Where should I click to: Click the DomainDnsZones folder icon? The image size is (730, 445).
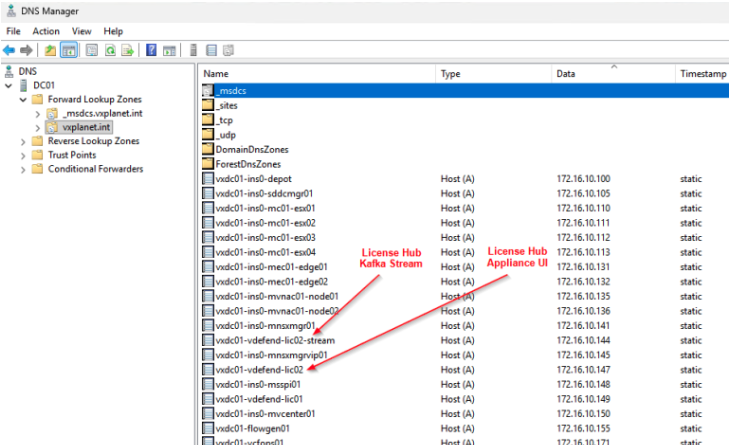click(x=208, y=149)
